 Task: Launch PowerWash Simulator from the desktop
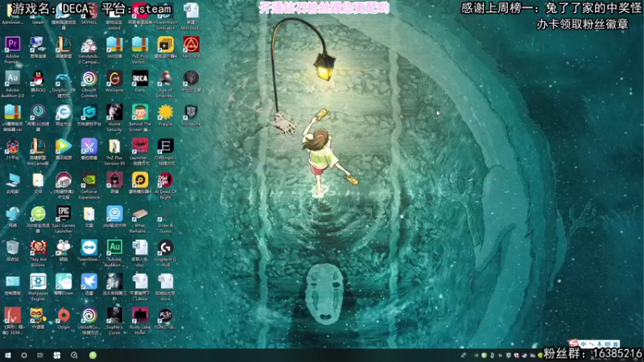(x=166, y=15)
